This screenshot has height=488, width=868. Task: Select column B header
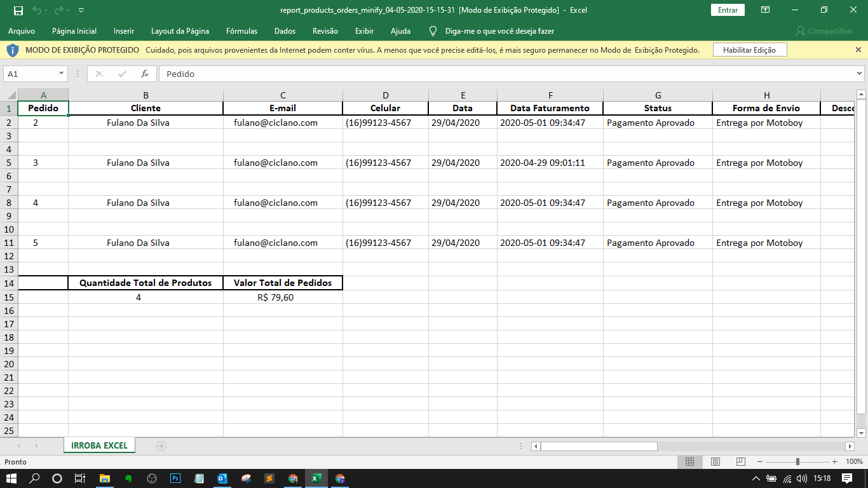click(x=146, y=95)
